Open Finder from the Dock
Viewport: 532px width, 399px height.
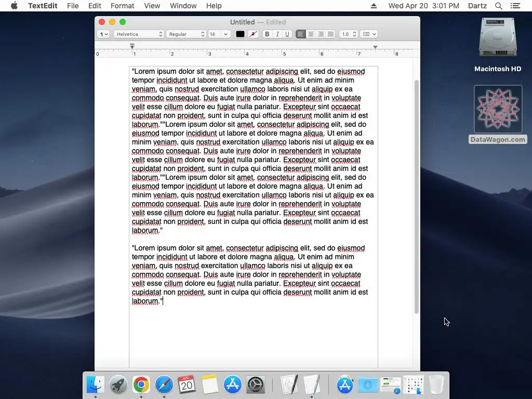(x=96, y=385)
